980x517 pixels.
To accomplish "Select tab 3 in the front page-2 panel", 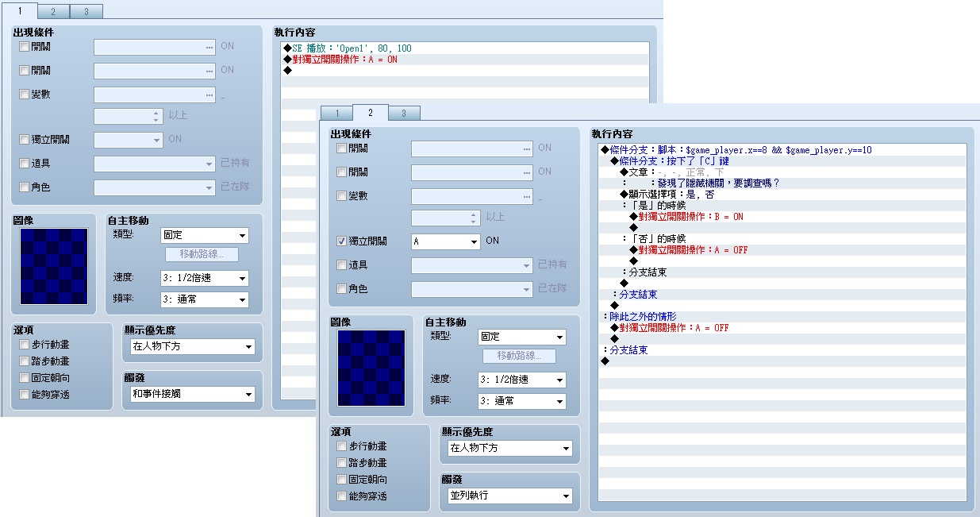I will coord(404,114).
